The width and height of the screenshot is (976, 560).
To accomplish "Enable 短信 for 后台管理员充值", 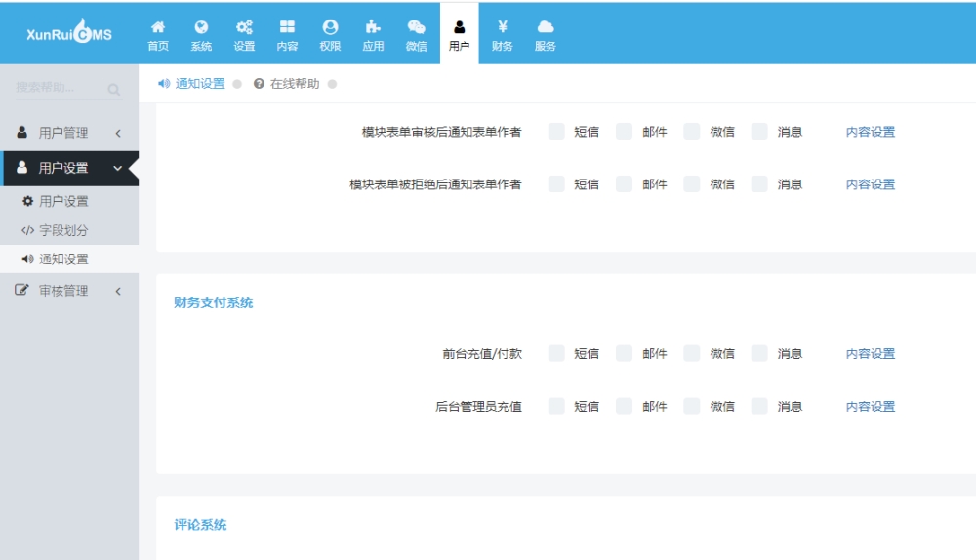I will point(556,406).
